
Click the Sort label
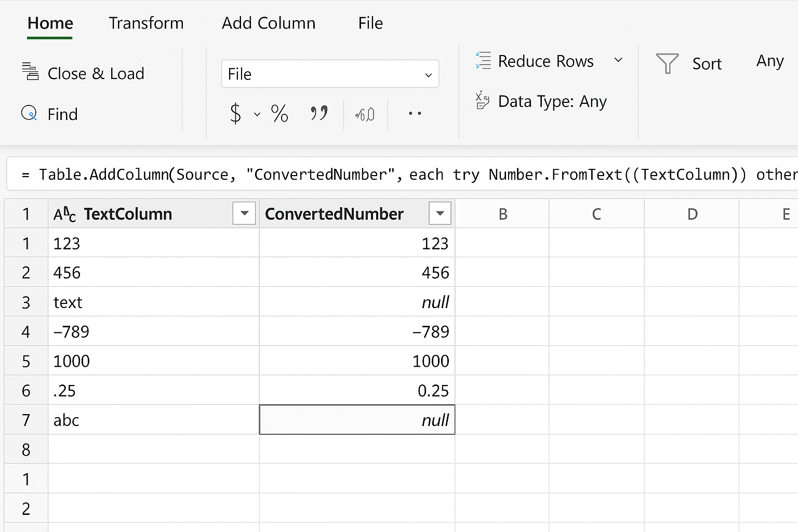pos(707,64)
